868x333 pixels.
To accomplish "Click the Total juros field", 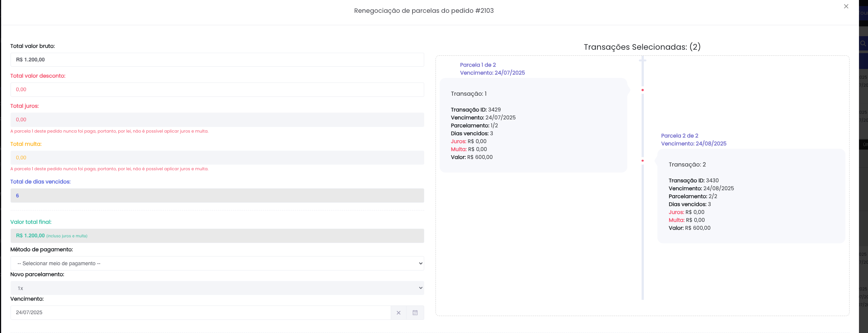I will point(217,120).
